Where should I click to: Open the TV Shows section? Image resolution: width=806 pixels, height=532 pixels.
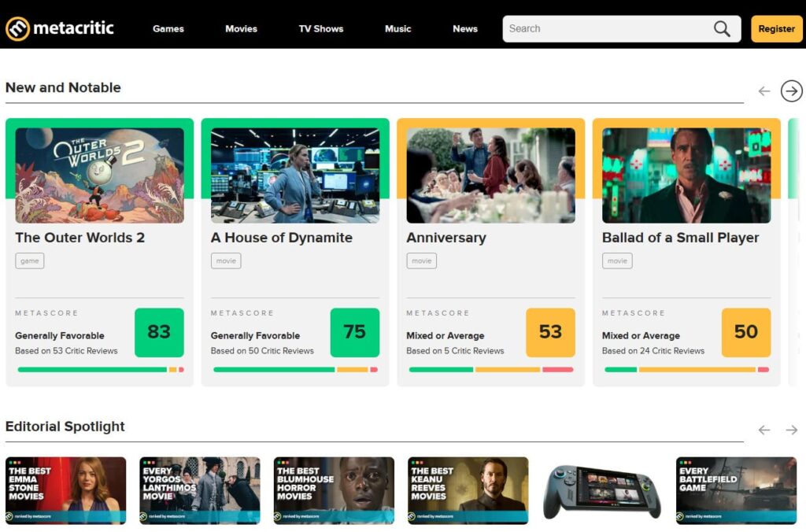(x=320, y=28)
